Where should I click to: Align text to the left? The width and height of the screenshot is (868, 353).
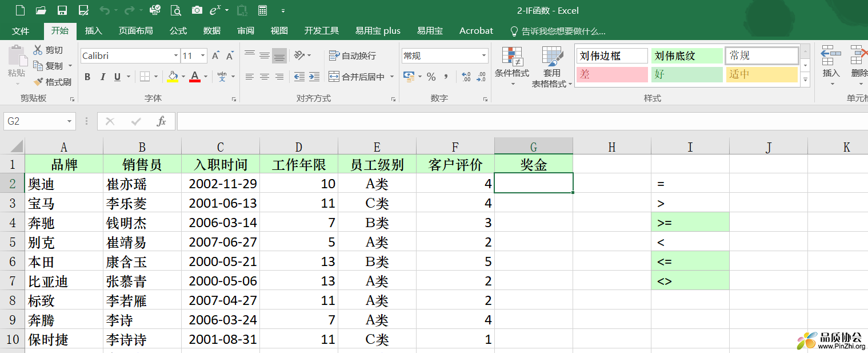[x=250, y=77]
